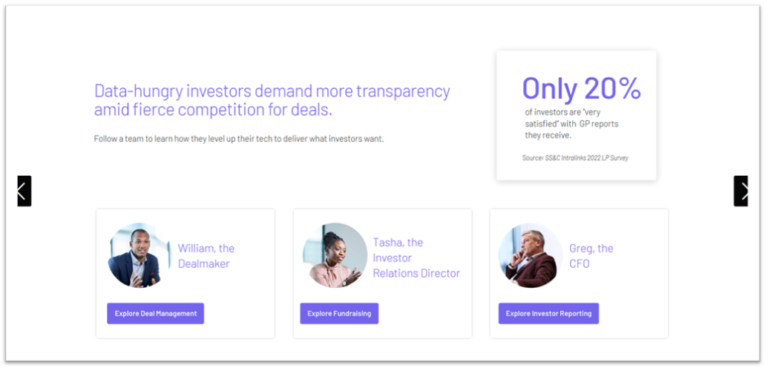Viewport: 768px width, 371px height.
Task: Click the Explore Fundraising button
Action: pyautogui.click(x=339, y=314)
